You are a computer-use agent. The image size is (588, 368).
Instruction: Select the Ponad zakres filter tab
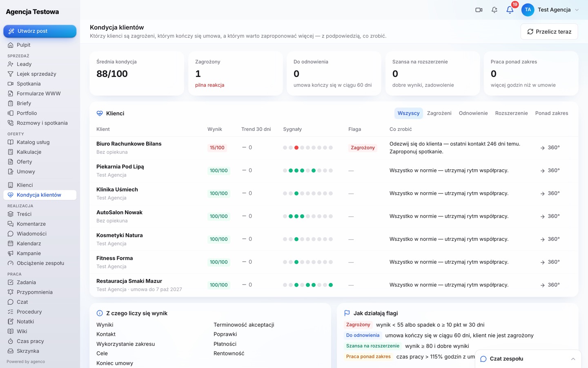(552, 113)
